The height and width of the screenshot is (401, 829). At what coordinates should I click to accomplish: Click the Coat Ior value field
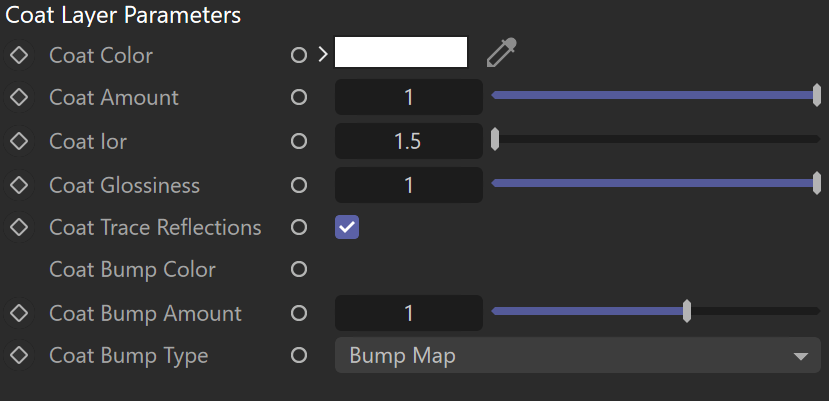(409, 141)
